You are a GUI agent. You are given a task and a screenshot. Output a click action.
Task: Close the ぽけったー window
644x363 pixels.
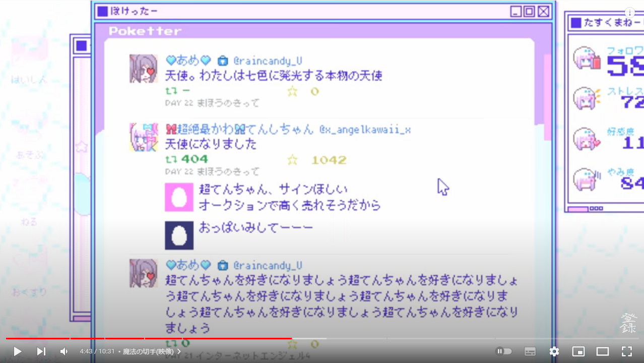543,11
